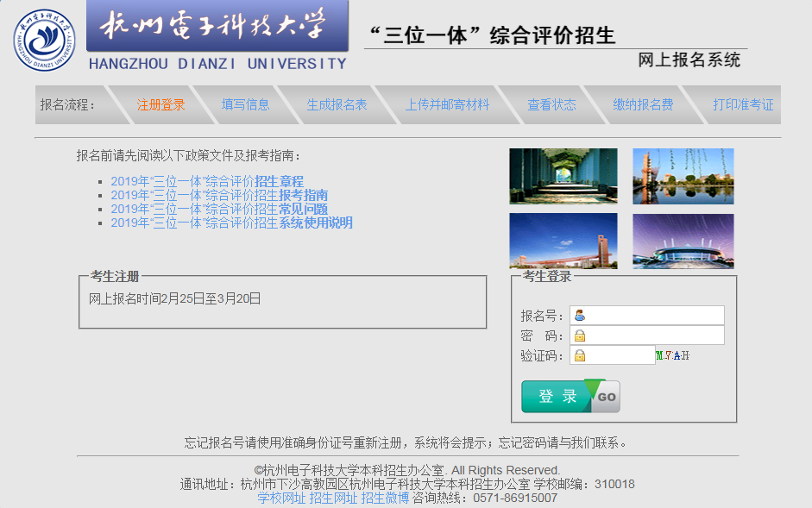The height and width of the screenshot is (508, 812).
Task: Click the red tower campus photo
Action: coord(563,241)
